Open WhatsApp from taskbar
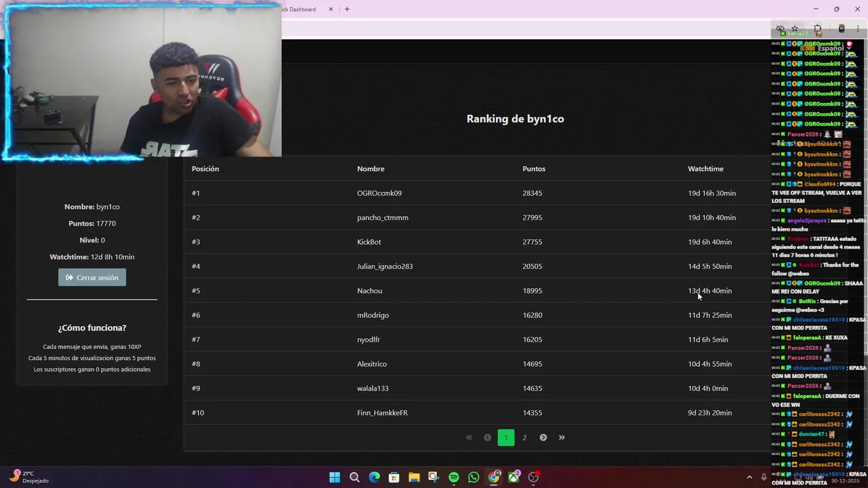The width and height of the screenshot is (868, 488). 473,477
